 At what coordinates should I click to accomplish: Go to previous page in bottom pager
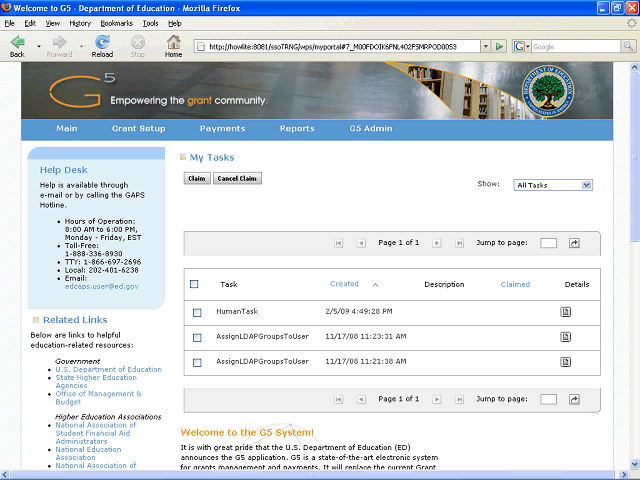361,399
